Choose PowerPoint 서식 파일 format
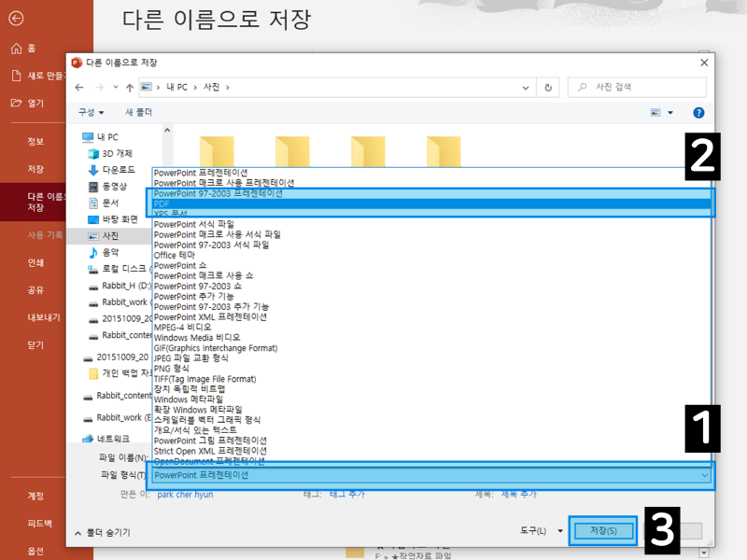Screen dimensions: 747x560 coord(194,224)
